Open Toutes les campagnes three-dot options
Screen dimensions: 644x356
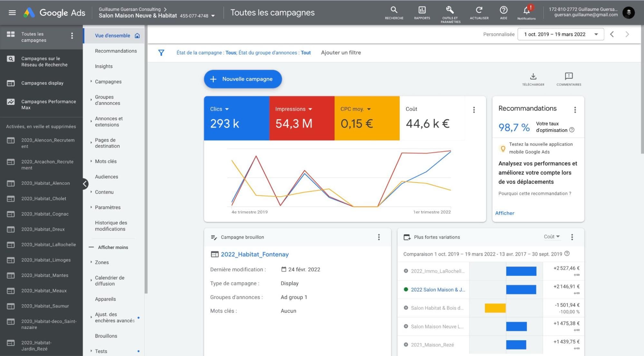[x=72, y=36]
